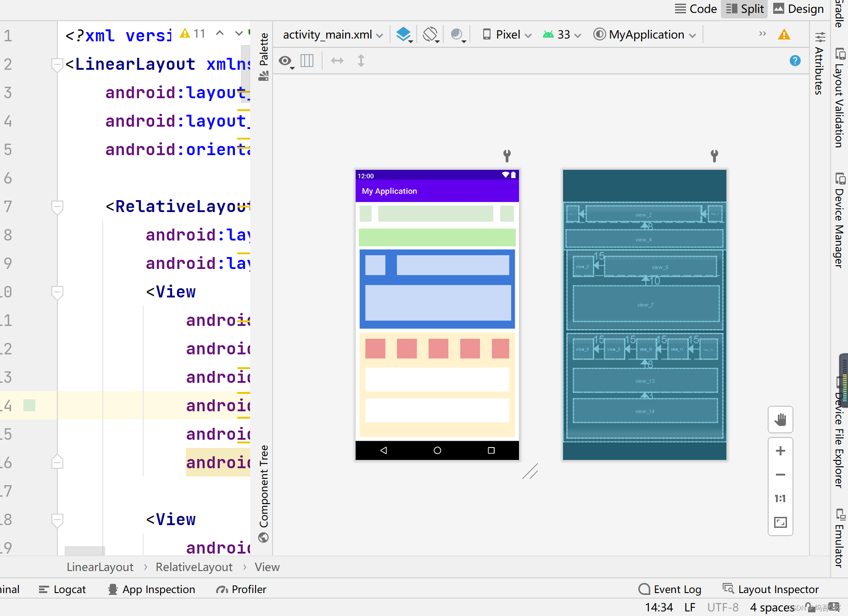Click the back button in preview navigation bar
848x616 pixels.
click(384, 450)
